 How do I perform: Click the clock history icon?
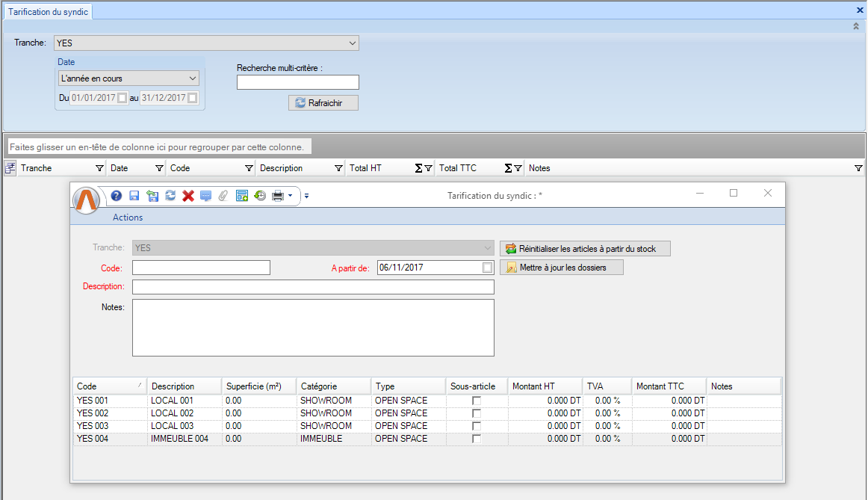[260, 196]
